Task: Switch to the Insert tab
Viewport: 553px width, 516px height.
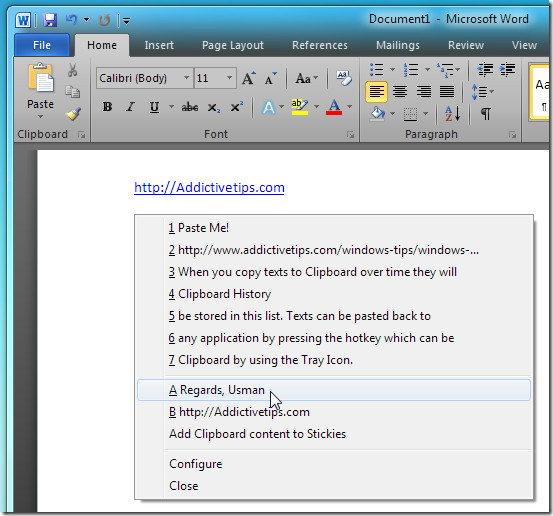Action: (159, 45)
